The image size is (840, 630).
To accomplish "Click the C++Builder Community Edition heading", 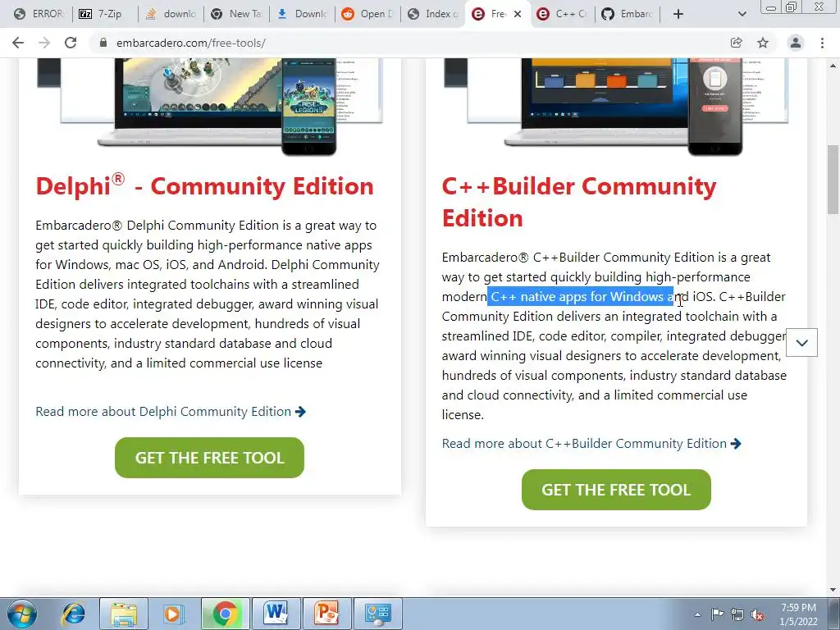I will pos(579,202).
